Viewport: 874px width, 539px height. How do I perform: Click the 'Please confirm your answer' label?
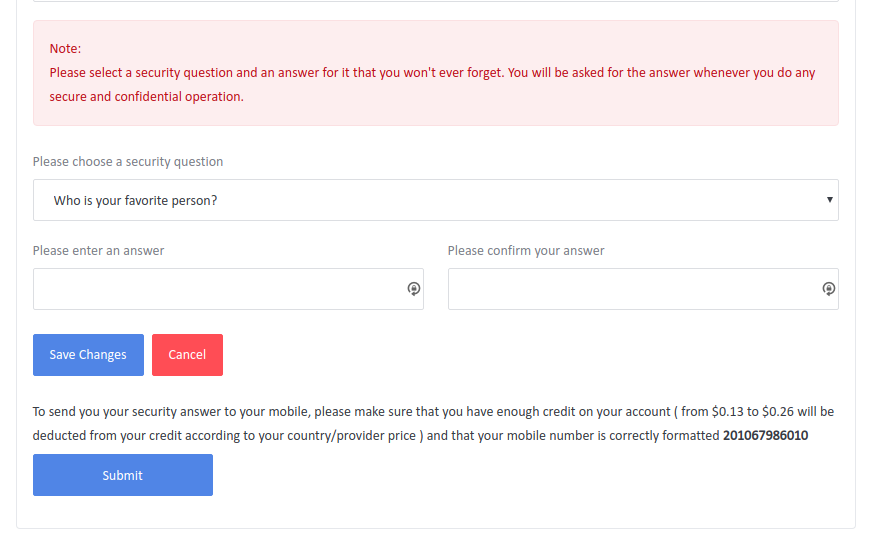pos(526,251)
